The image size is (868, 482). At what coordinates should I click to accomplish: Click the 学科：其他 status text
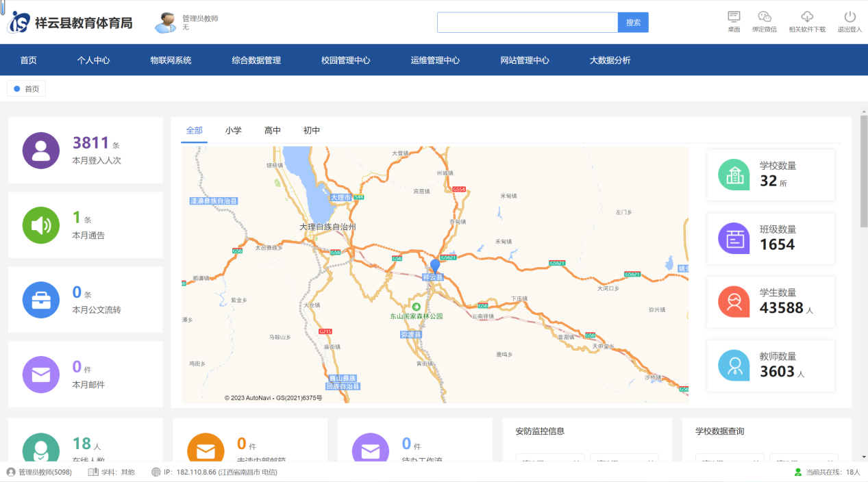point(118,472)
